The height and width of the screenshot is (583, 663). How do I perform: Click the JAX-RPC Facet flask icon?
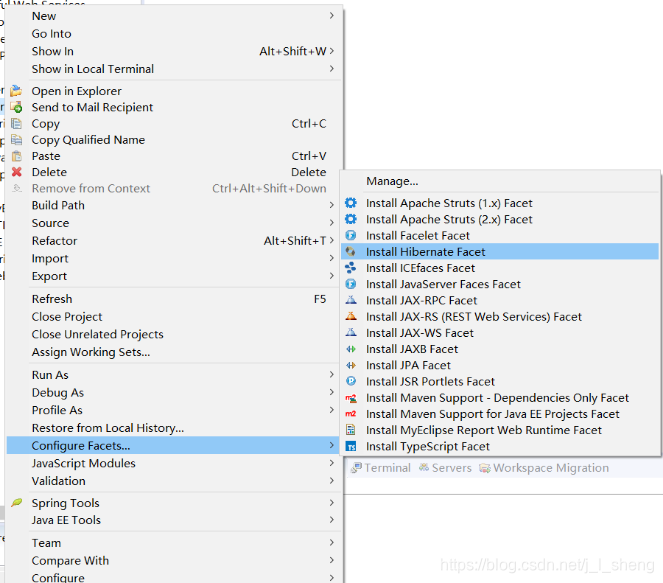[351, 300]
